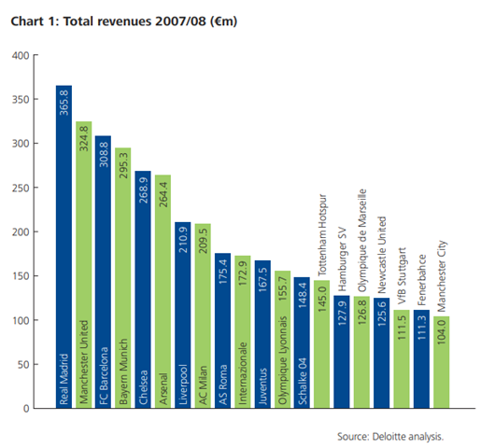
Task: Click the y-axis value 100
Action: (21, 320)
